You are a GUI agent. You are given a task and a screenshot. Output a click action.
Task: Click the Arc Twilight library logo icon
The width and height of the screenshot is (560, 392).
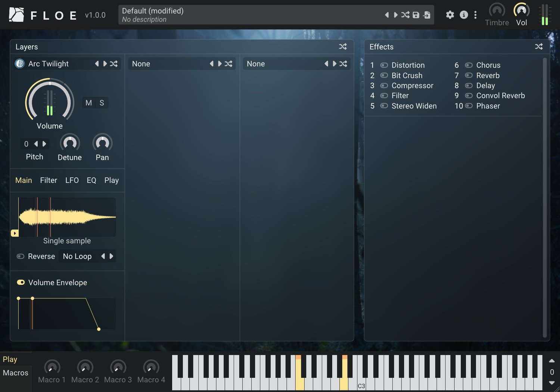tap(20, 64)
